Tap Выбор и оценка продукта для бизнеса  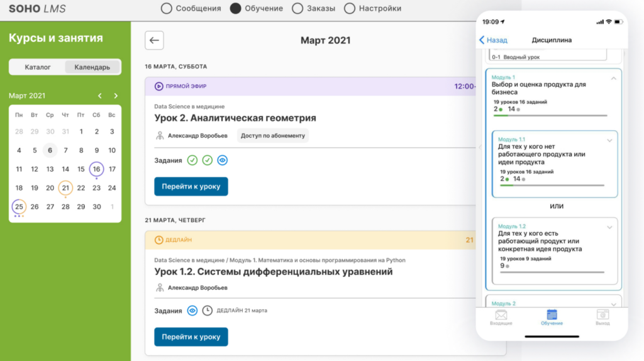538,88
